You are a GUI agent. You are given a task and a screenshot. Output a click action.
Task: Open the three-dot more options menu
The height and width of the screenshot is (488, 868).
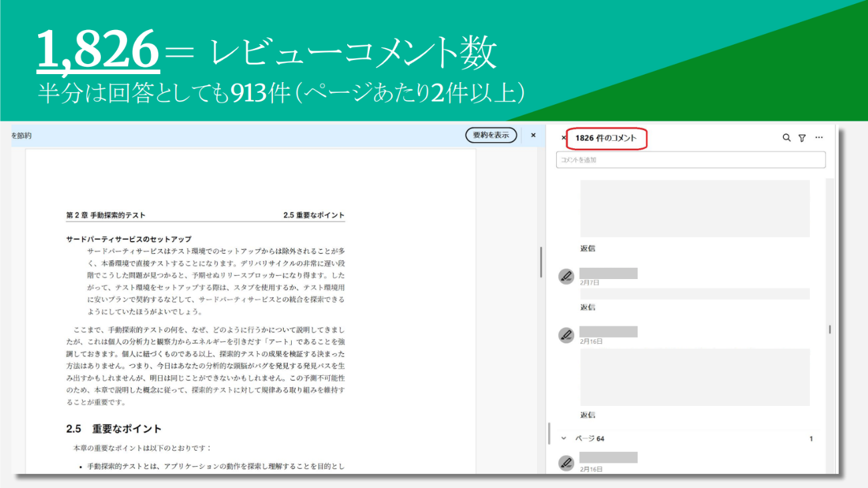(x=819, y=138)
